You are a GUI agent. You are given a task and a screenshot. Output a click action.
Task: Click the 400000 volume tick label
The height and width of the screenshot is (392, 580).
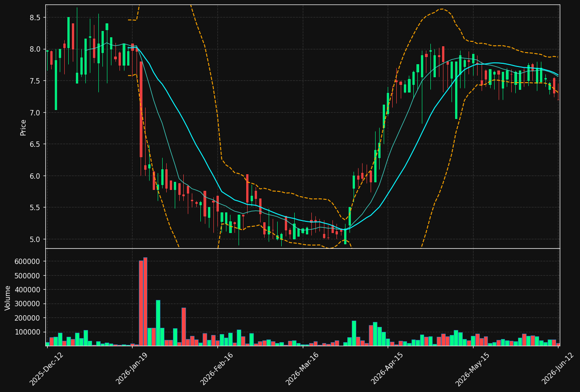pos(28,290)
